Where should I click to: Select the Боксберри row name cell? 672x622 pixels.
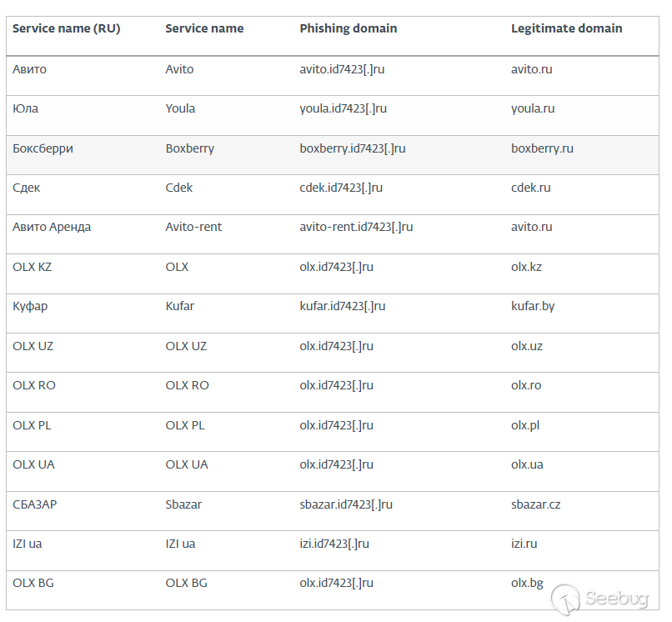click(43, 148)
